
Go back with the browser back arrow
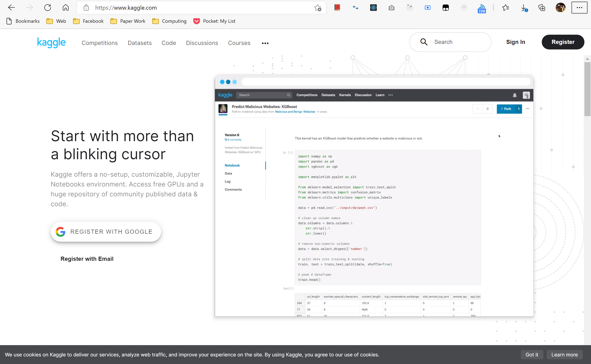[x=11, y=8]
